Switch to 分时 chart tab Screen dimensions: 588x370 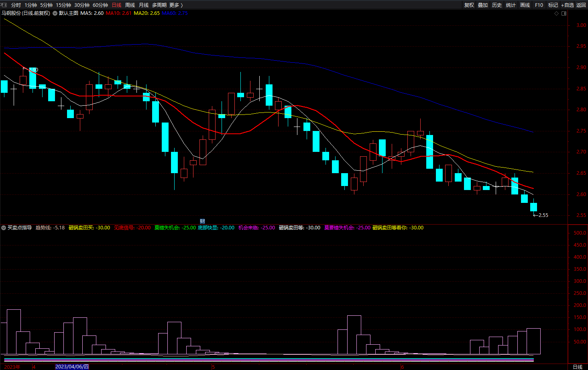coord(16,5)
